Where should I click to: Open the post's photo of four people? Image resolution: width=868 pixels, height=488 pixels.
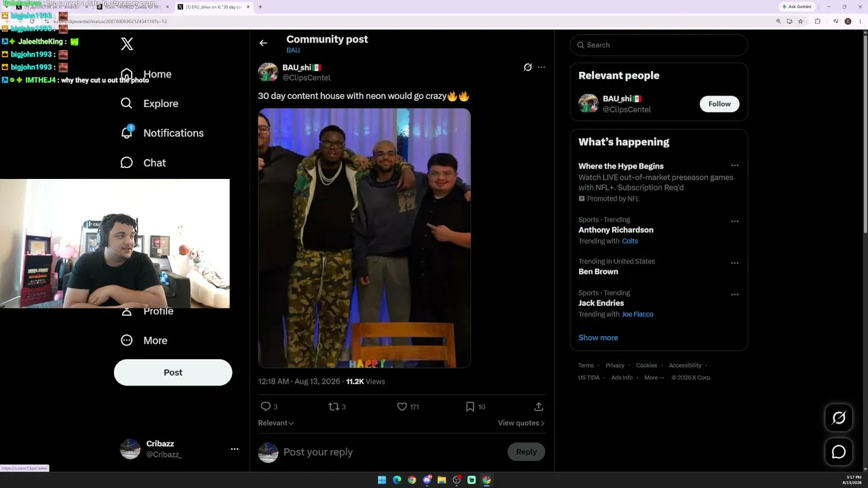tap(364, 238)
